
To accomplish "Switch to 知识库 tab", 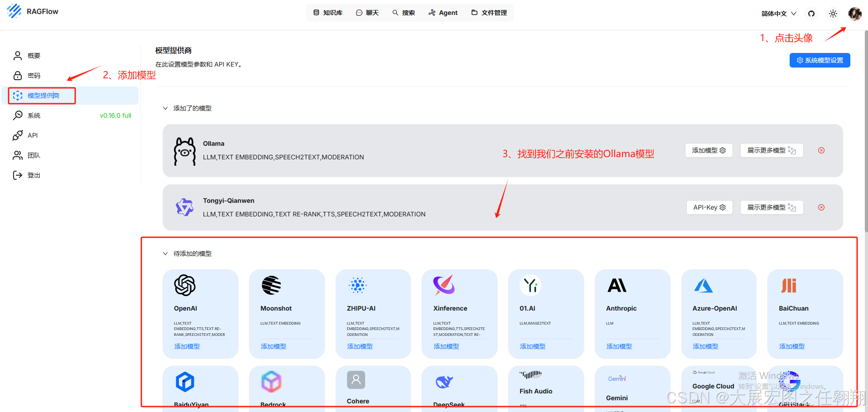I will [x=328, y=13].
